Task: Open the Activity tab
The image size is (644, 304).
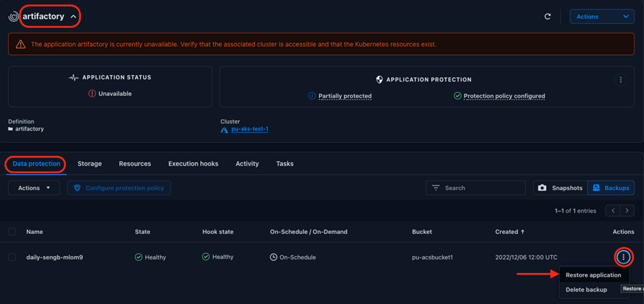Action: coord(247,164)
